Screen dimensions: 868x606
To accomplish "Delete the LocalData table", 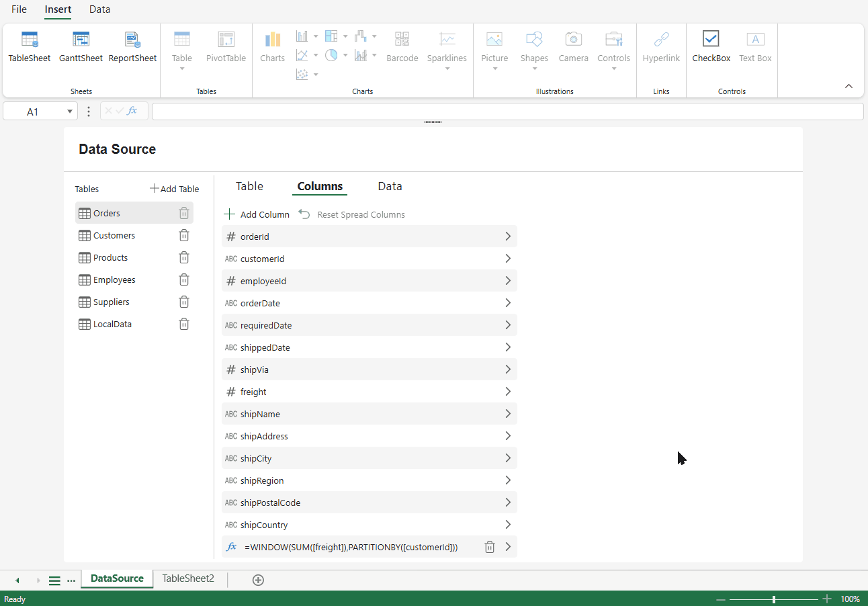I will tap(184, 324).
